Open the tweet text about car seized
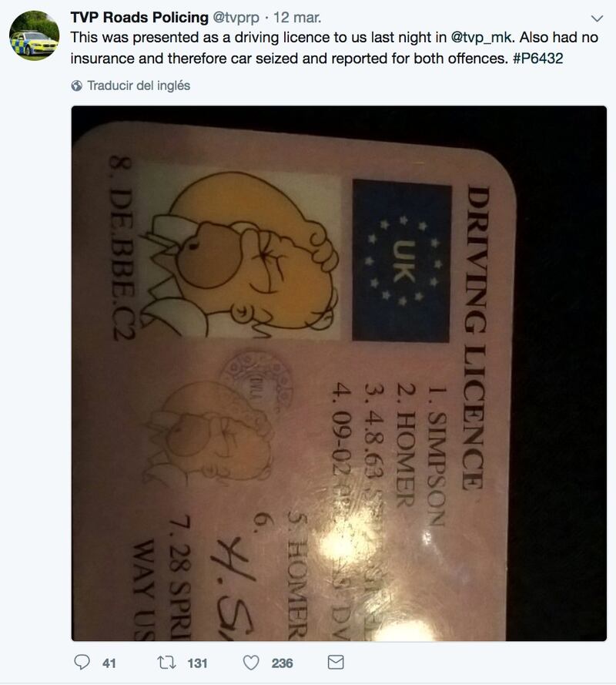This screenshot has height=685, width=616. click(x=334, y=48)
